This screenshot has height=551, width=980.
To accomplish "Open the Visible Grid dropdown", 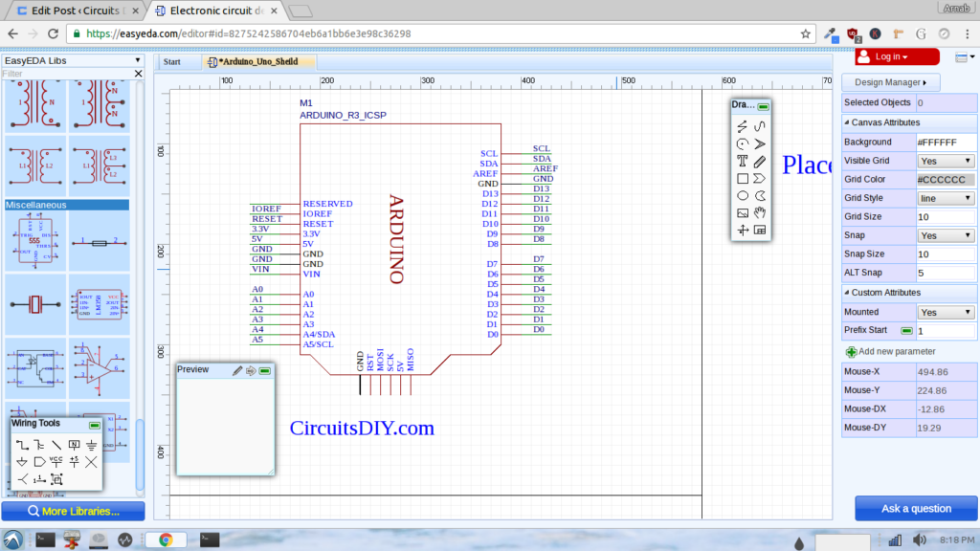I will [x=946, y=161].
